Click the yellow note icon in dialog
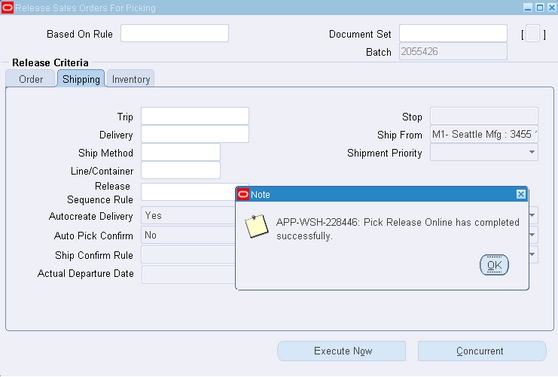Screen dimensions: 558x377 [x=256, y=226]
